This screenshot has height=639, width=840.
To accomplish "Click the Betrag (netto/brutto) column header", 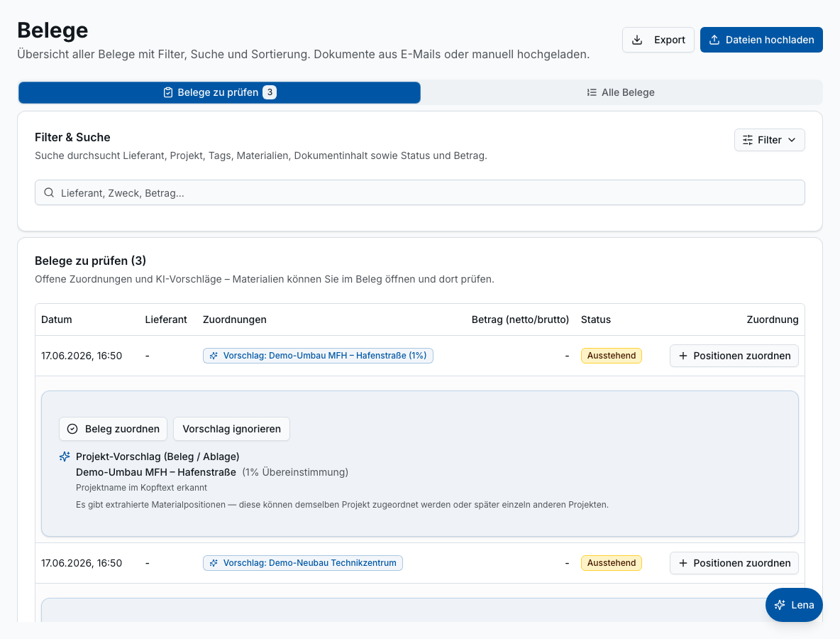I will 520,319.
